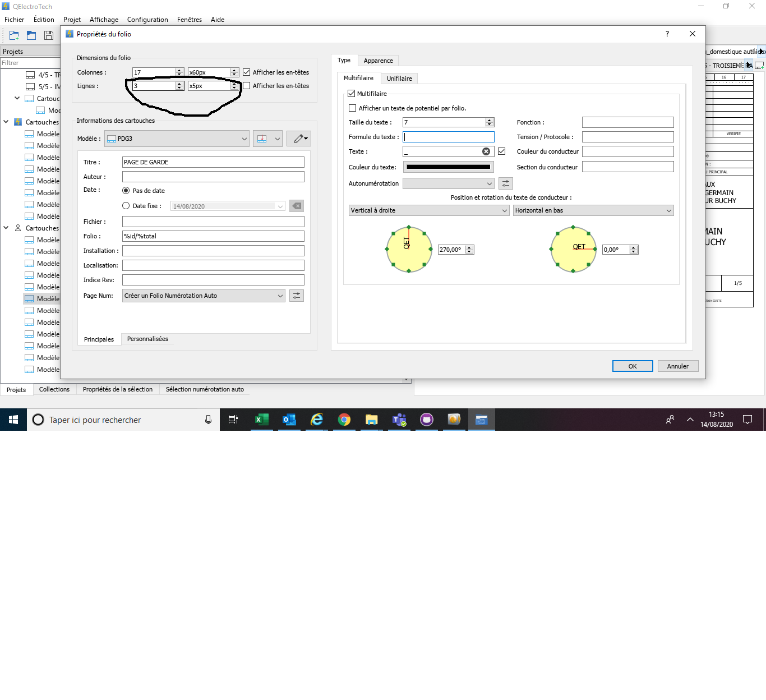Toggle row headers display checkbox for Lignes
Viewport: 766px width, 700px height.
[246, 86]
